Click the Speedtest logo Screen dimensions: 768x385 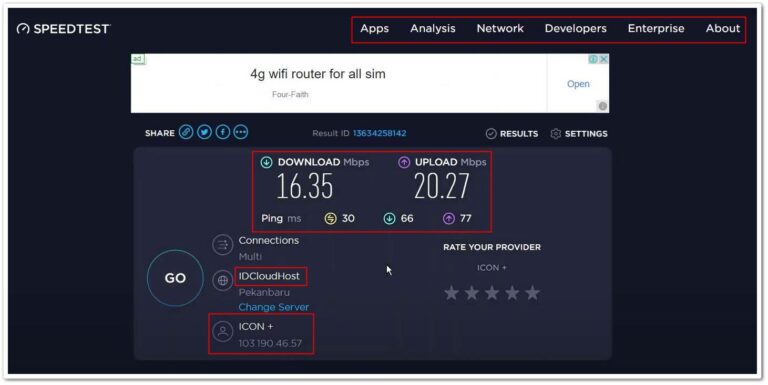(x=64, y=29)
